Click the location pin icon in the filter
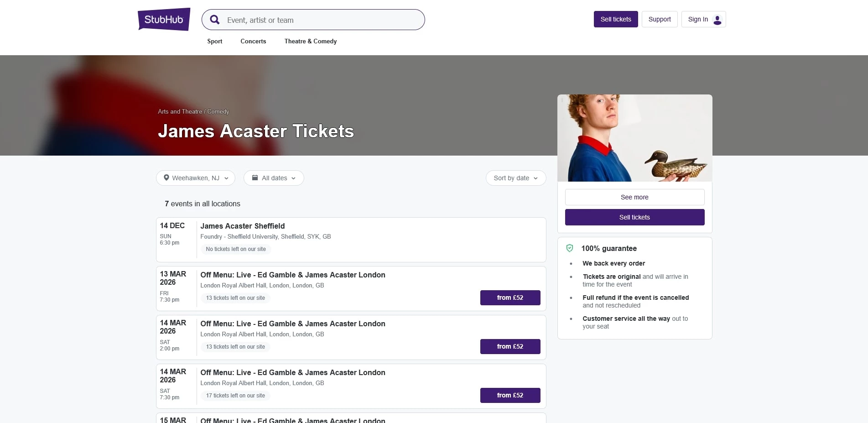Screen dimensions: 868x423 (x=167, y=178)
